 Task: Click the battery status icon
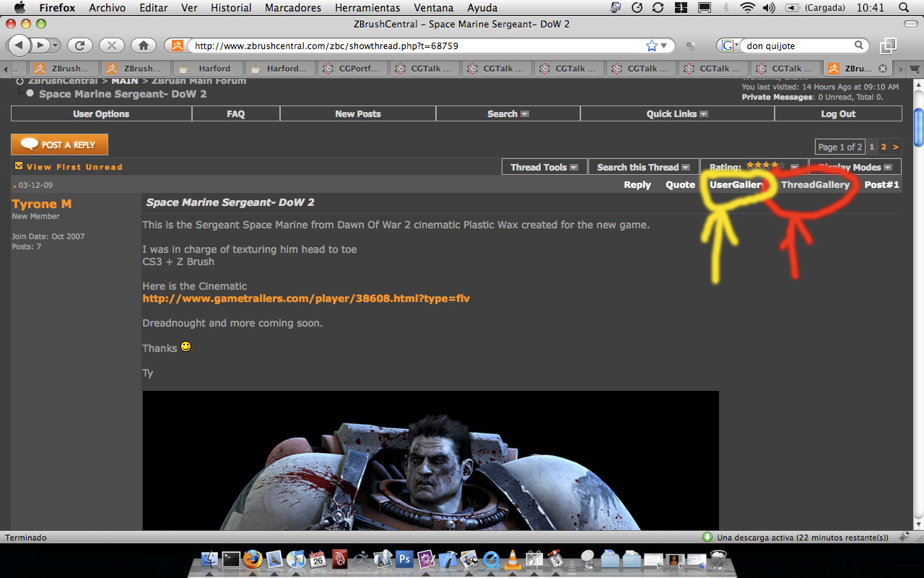[792, 8]
